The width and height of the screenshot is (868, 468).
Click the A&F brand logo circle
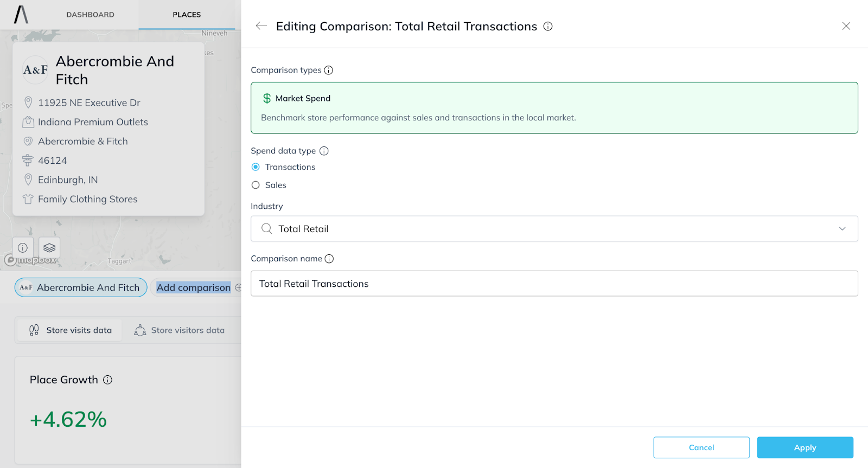[x=35, y=70]
